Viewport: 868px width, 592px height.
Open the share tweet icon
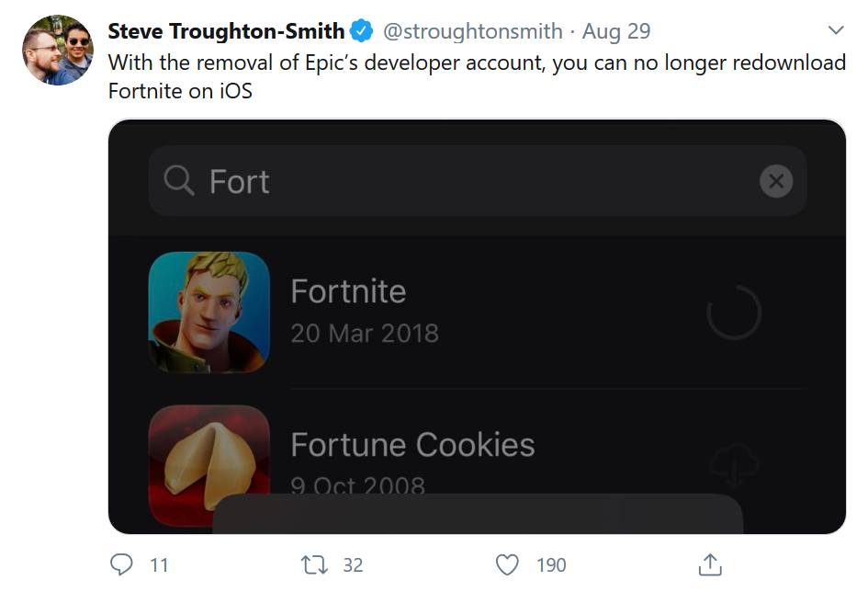709,564
